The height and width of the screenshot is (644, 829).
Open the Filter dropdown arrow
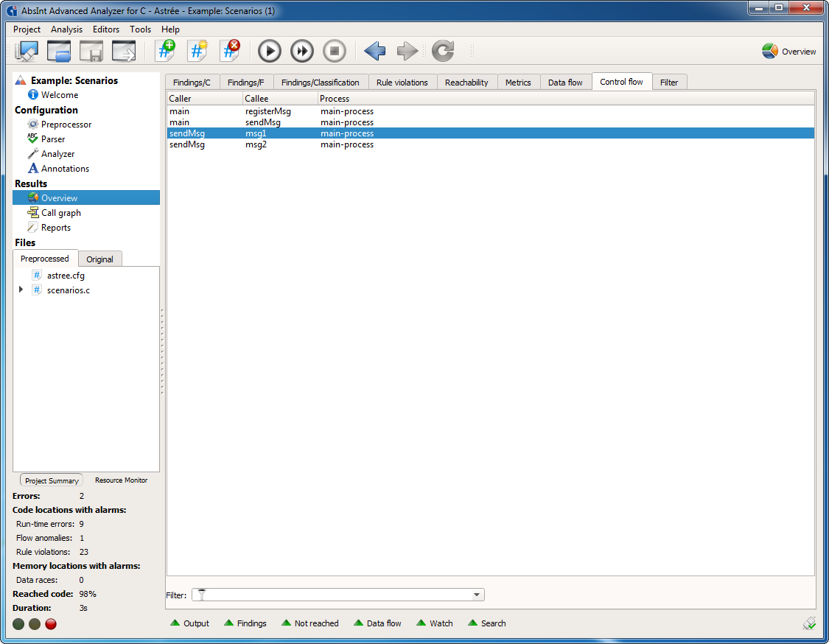(x=477, y=595)
